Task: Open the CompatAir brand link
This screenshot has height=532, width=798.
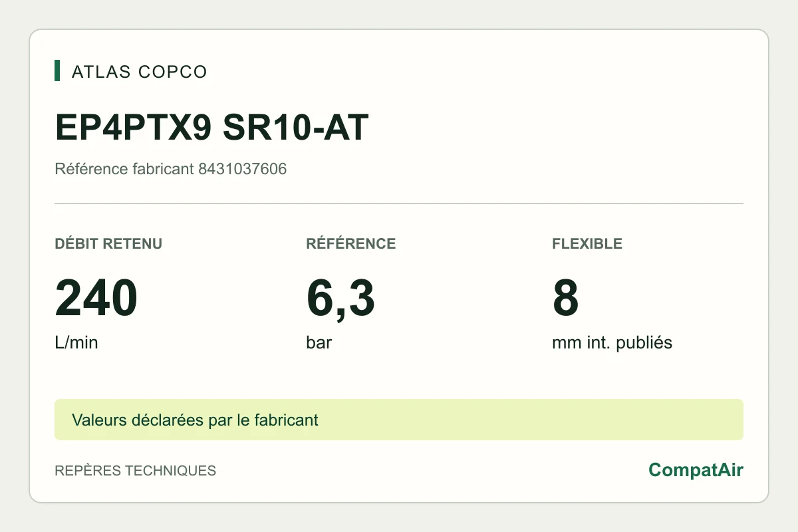Action: point(696,470)
